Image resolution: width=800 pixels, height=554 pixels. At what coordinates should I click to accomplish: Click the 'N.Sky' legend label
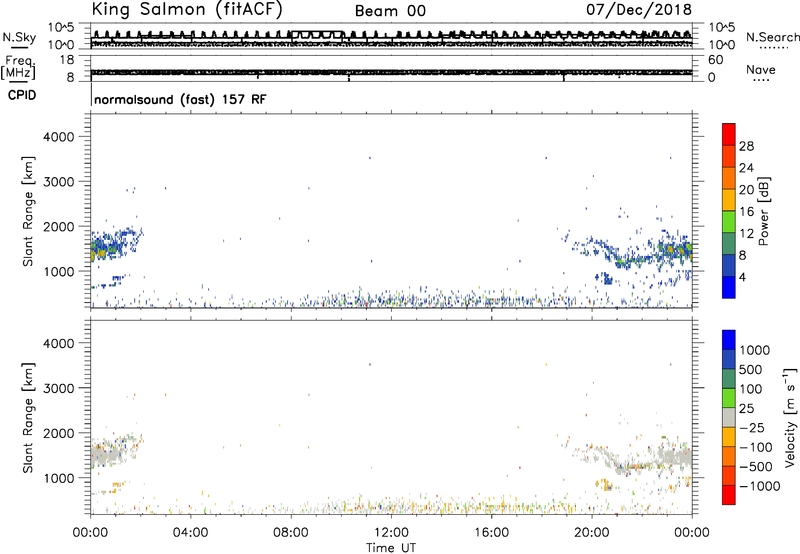click(x=19, y=37)
